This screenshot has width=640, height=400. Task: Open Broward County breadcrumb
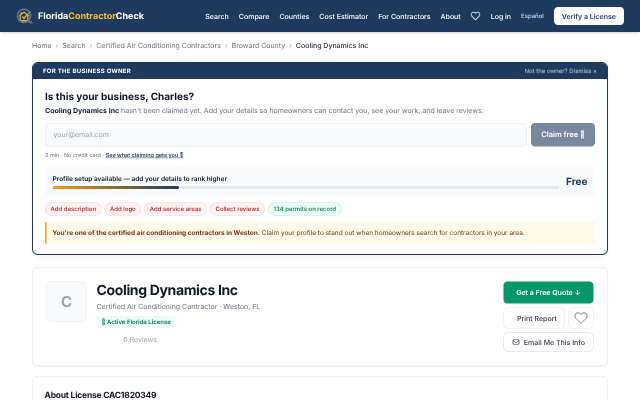pos(258,45)
